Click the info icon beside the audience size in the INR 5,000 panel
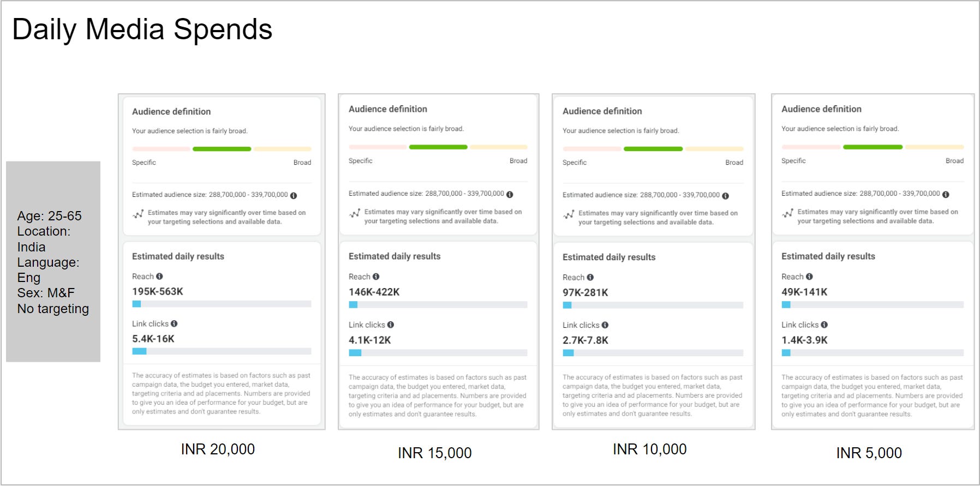The height and width of the screenshot is (486, 980). (946, 194)
